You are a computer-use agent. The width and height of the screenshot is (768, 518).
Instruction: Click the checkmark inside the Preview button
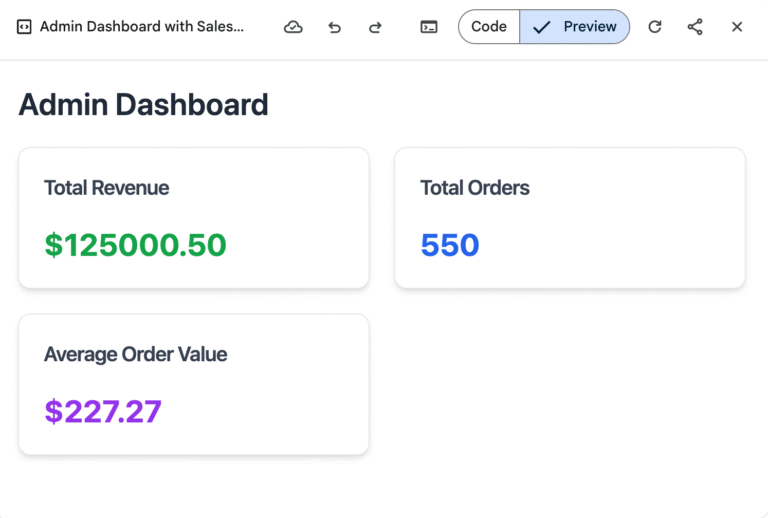tap(541, 27)
